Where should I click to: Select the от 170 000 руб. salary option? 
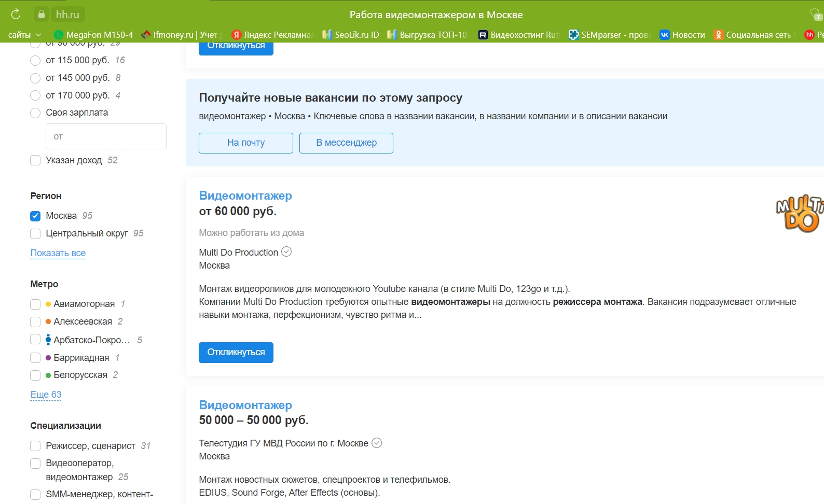pos(35,95)
